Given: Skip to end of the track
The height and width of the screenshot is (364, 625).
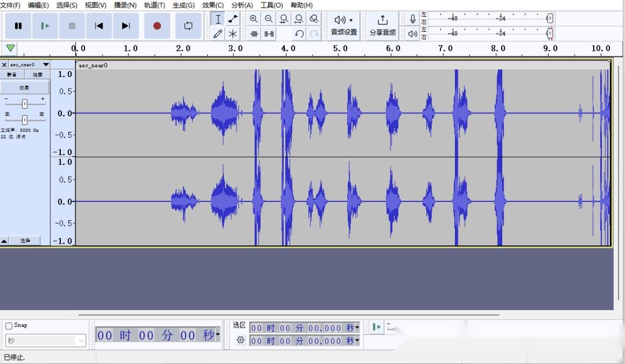Looking at the screenshot, I should coord(126,26).
